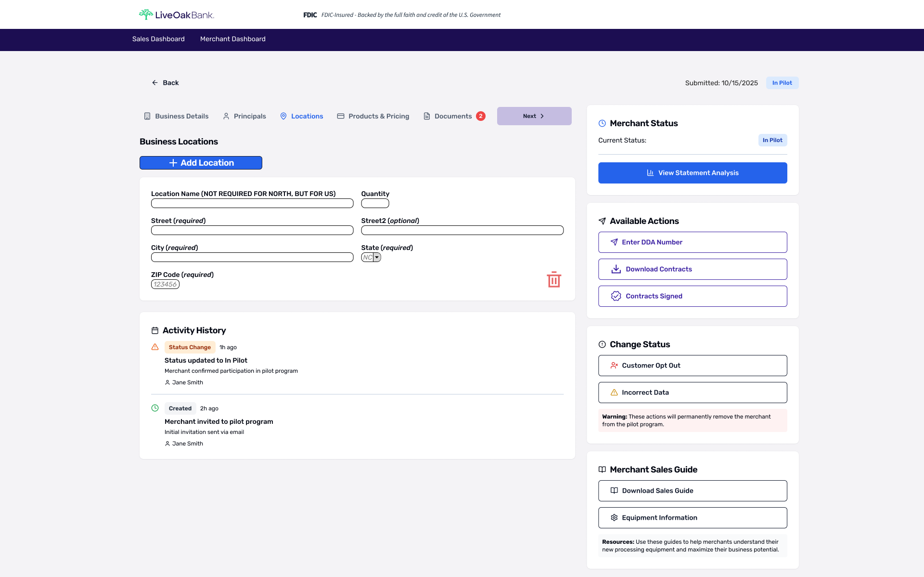
Task: Click the Status Change warning triangle icon
Action: click(x=155, y=347)
